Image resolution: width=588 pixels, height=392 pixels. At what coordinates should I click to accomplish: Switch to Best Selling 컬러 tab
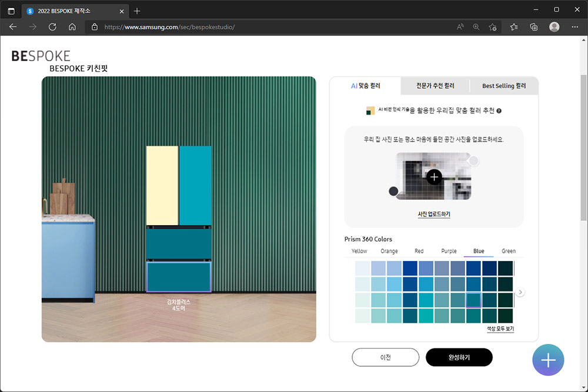tap(504, 86)
